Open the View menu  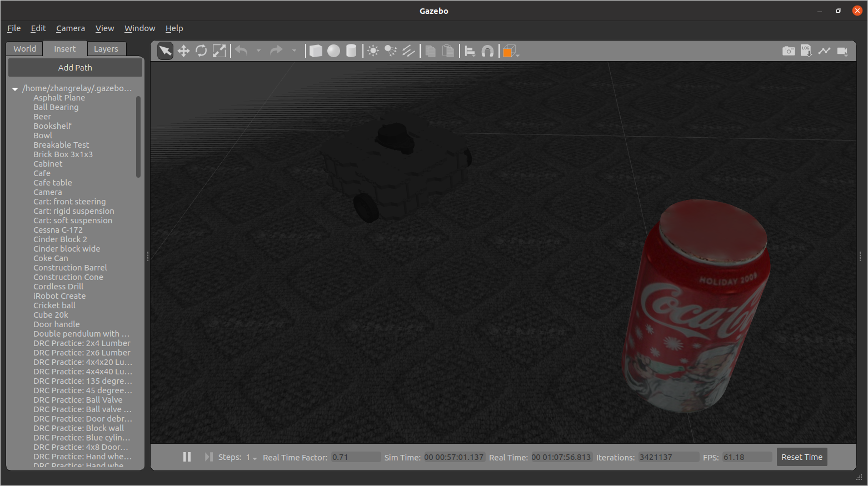(104, 28)
